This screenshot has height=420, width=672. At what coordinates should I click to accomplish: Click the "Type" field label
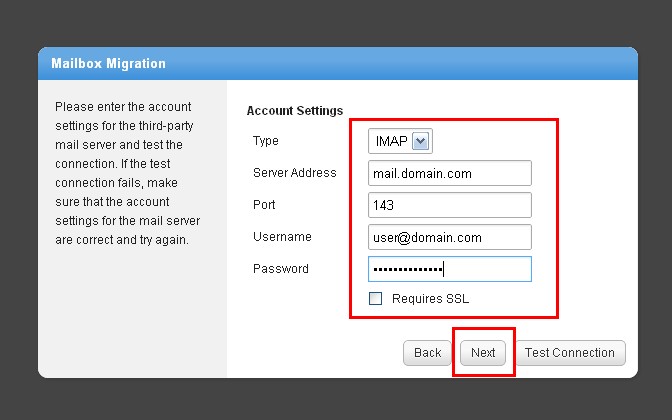tap(266, 141)
